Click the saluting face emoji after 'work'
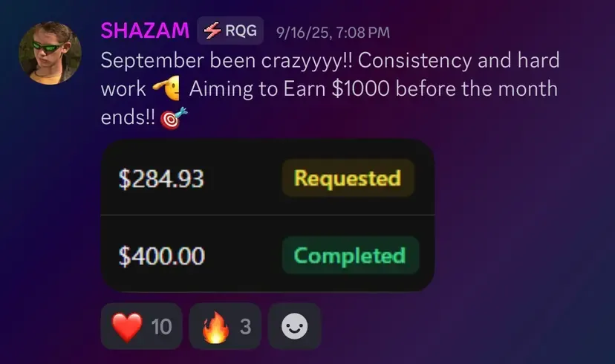 pyautogui.click(x=166, y=88)
